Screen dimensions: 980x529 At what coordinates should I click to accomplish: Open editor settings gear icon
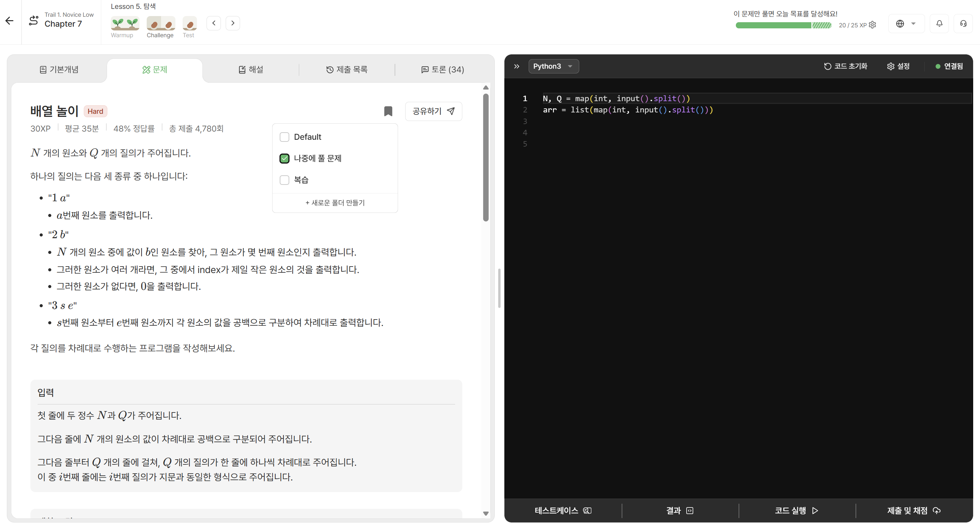pyautogui.click(x=891, y=66)
